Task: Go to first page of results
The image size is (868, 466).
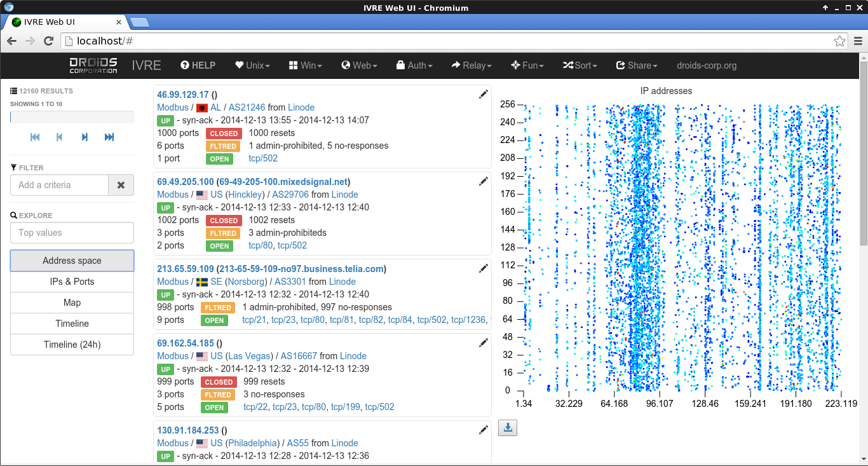Action: tap(35, 137)
